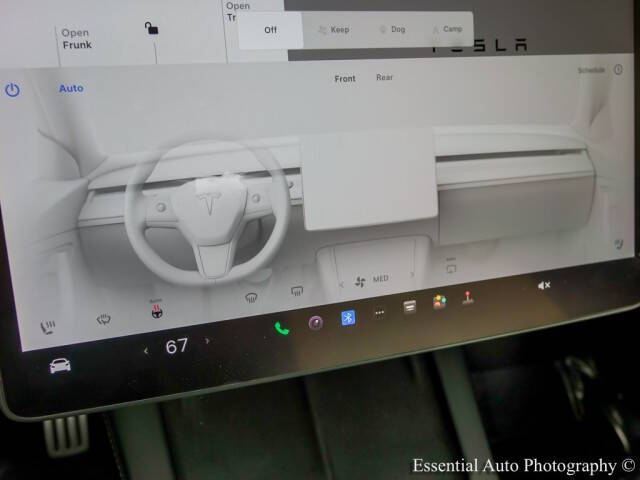This screenshot has width=640, height=480.
Task: Select Keep climate mode
Action: [x=334, y=29]
